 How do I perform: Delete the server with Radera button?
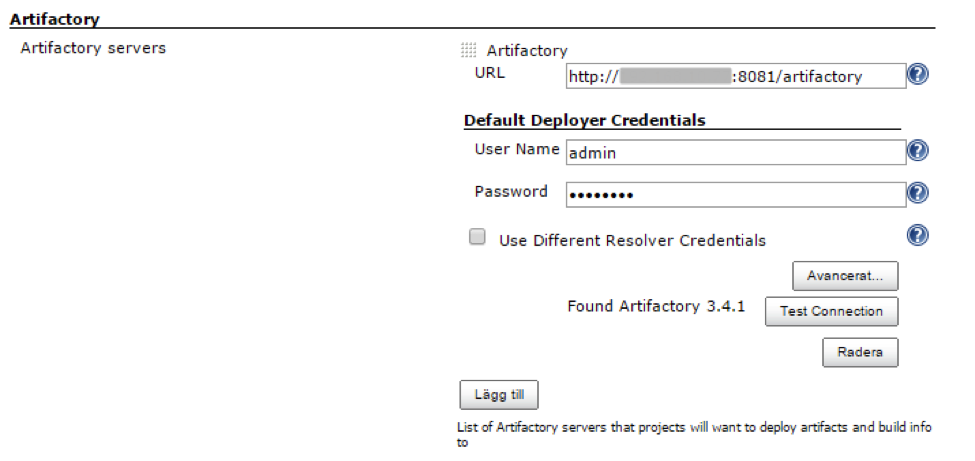pos(859,352)
